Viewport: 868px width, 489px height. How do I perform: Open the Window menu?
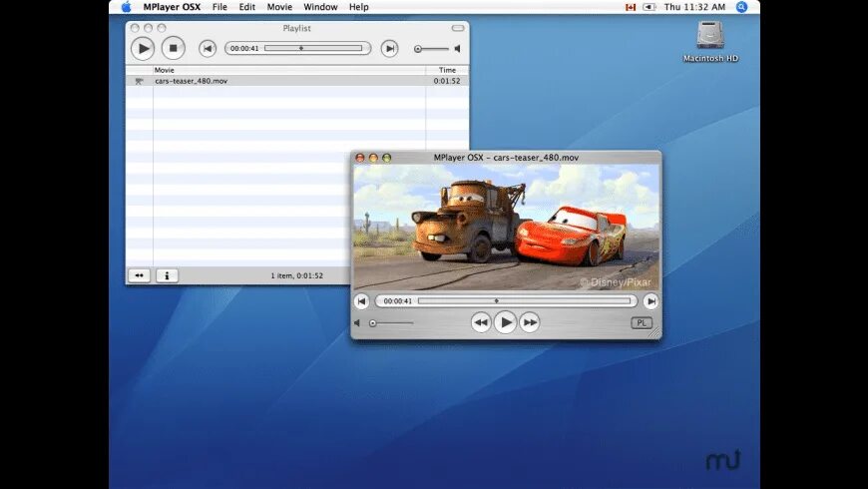tap(320, 7)
